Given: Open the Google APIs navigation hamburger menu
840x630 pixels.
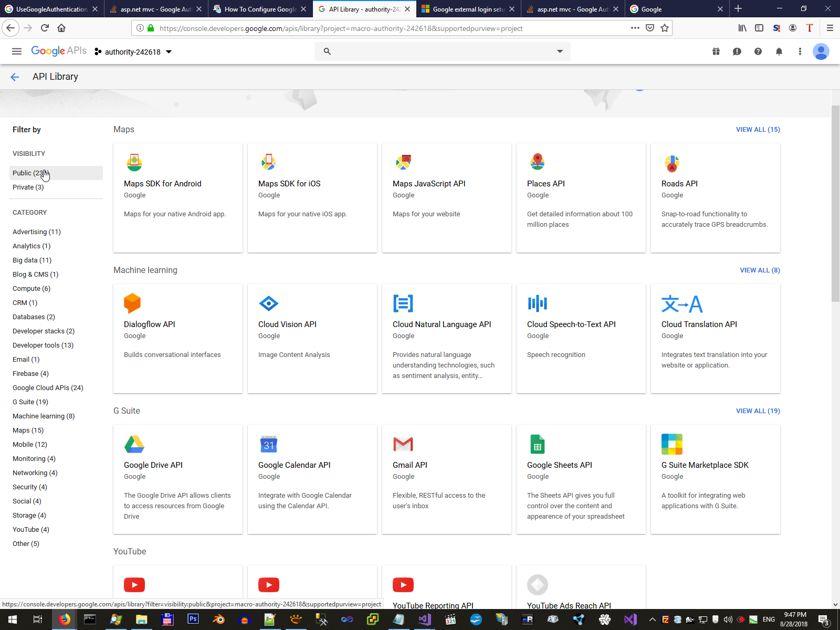Looking at the screenshot, I should click(x=17, y=51).
